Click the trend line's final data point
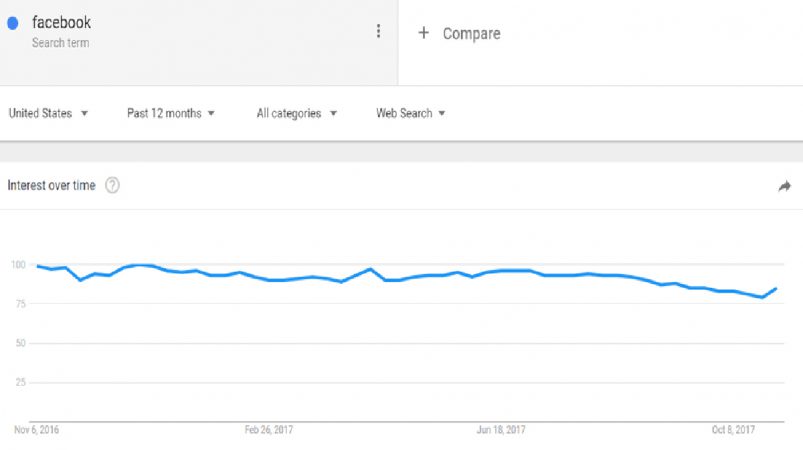The image size is (803, 450). coord(776,289)
